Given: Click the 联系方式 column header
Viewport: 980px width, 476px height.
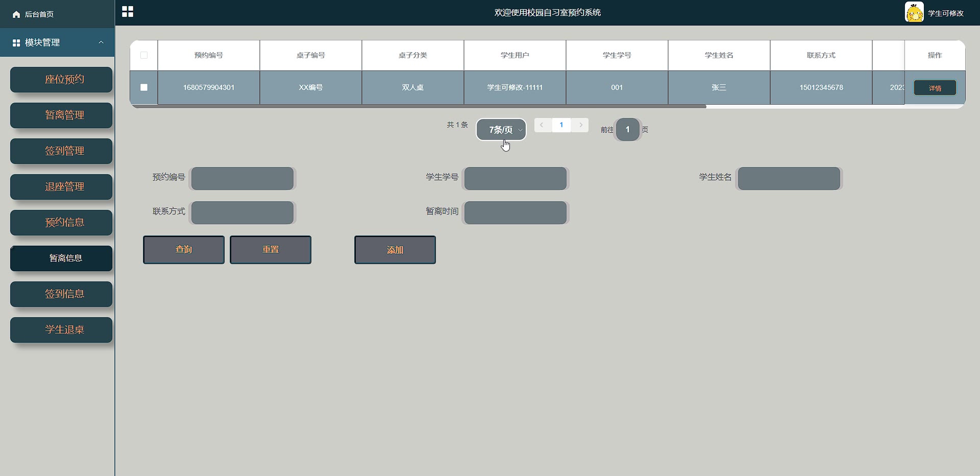Looking at the screenshot, I should click(821, 55).
